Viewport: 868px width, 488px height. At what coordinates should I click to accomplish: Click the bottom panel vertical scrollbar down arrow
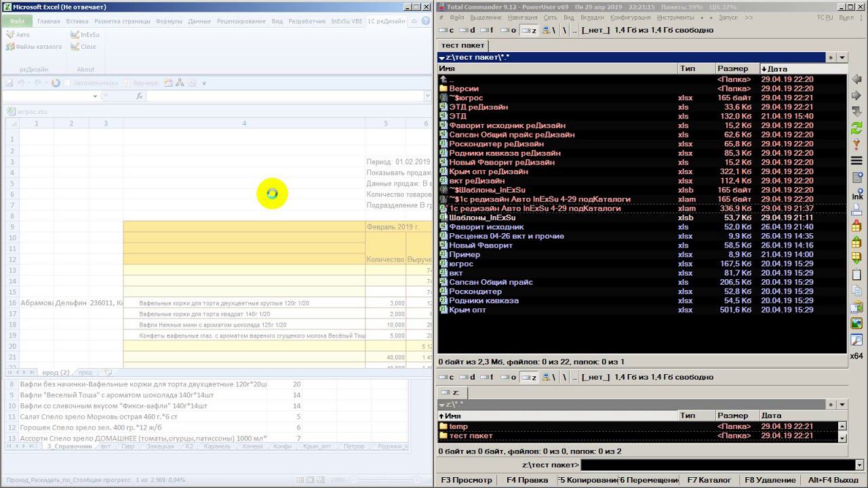(x=842, y=438)
